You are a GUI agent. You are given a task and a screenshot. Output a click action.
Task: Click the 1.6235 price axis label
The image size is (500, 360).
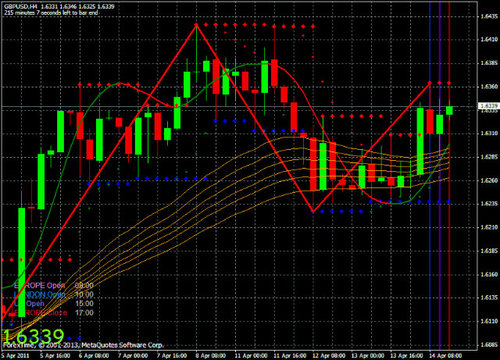click(489, 204)
